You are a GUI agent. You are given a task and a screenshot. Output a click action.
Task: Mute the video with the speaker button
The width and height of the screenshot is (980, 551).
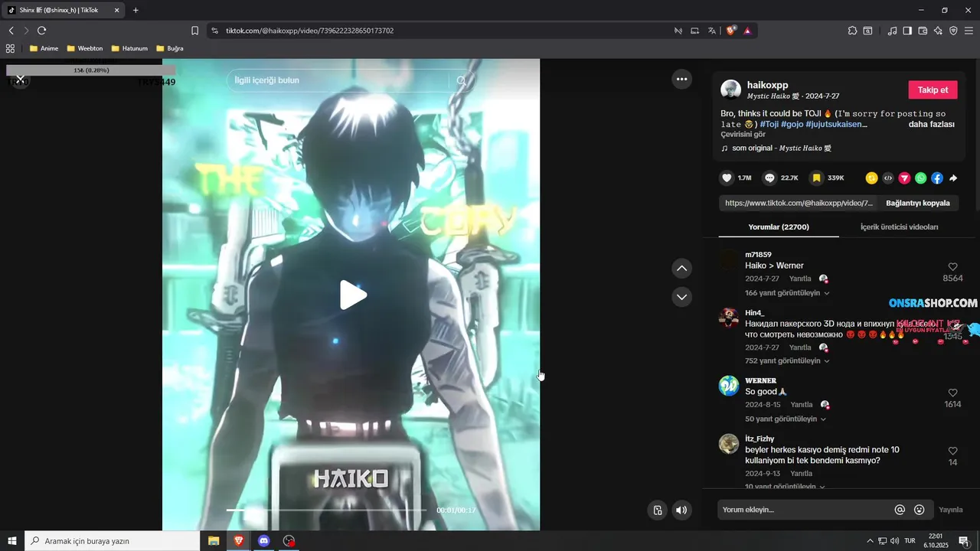(x=681, y=510)
